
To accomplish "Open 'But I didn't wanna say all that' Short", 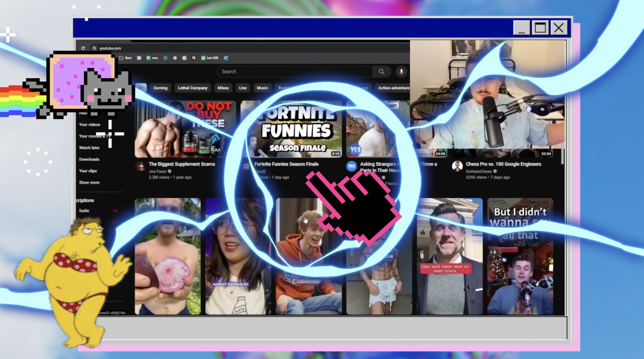I will click(520, 256).
